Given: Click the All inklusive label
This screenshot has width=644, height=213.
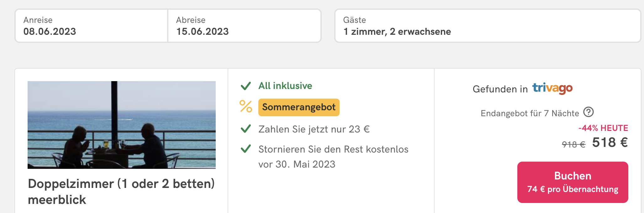Looking at the screenshot, I should (x=285, y=86).
